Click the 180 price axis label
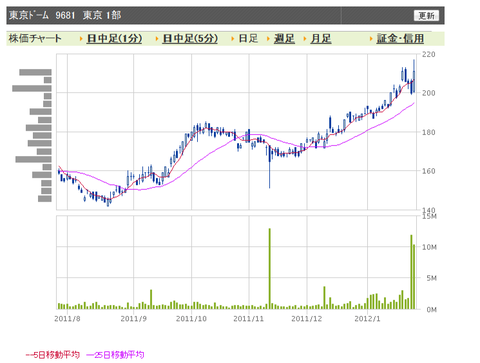Viewport: 480px width, 363px height. [x=429, y=132]
